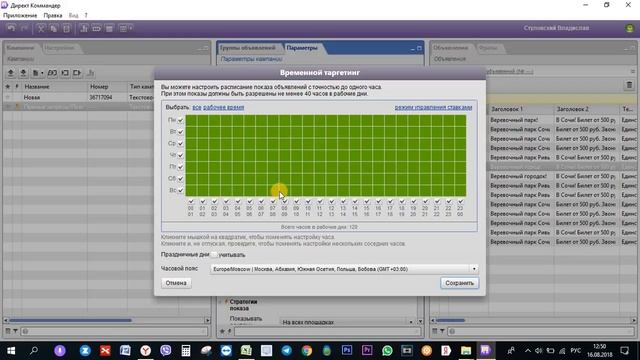Click the Отмена button
This screenshot has width=640, height=360.
point(176,283)
